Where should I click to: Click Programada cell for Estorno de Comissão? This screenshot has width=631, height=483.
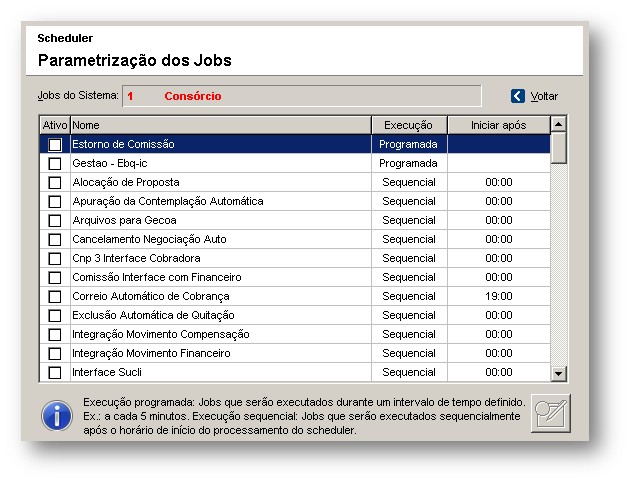pos(409,144)
